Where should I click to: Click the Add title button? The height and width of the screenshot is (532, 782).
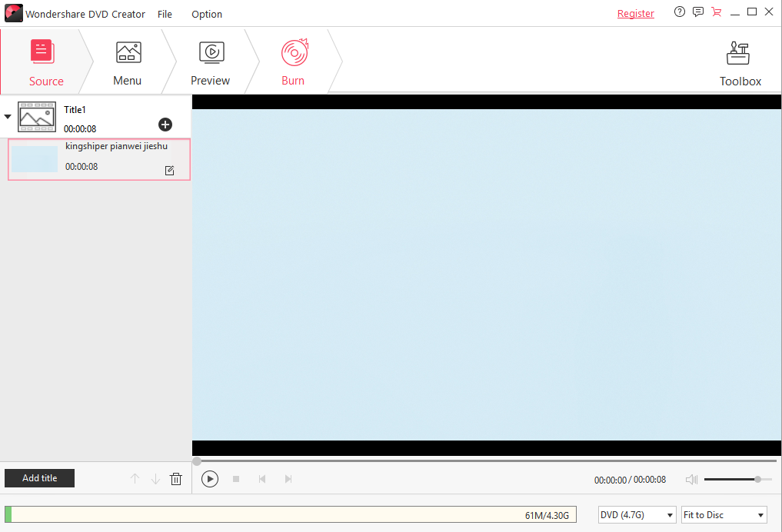[40, 478]
